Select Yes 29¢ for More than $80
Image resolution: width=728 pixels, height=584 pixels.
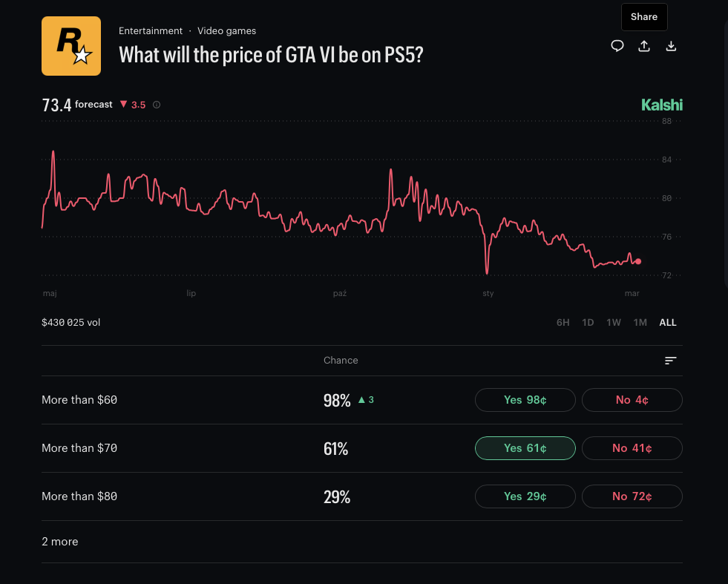point(525,496)
